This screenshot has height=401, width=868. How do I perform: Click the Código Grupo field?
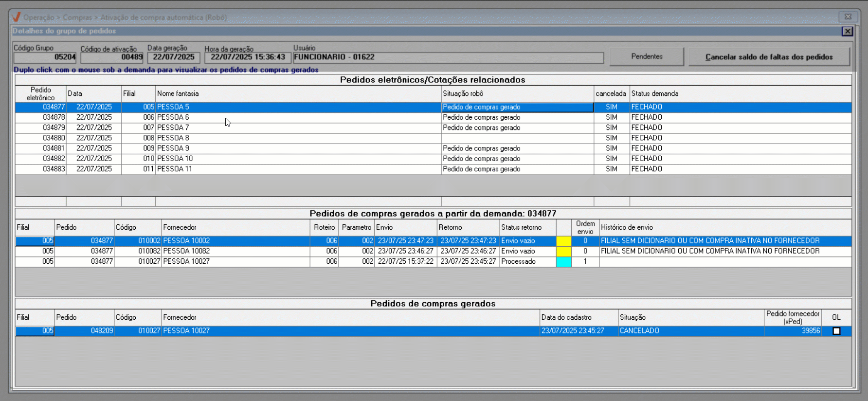(x=45, y=57)
